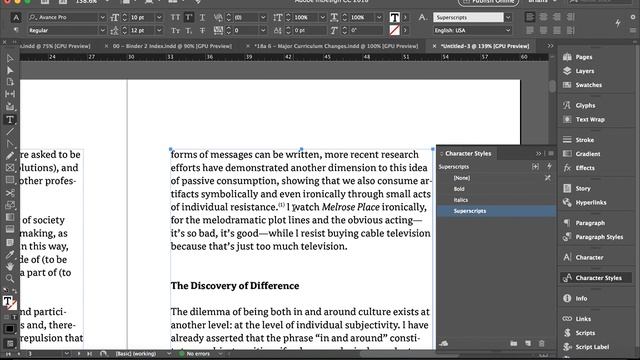
Task: Open the Stroke panel
Action: click(578, 140)
